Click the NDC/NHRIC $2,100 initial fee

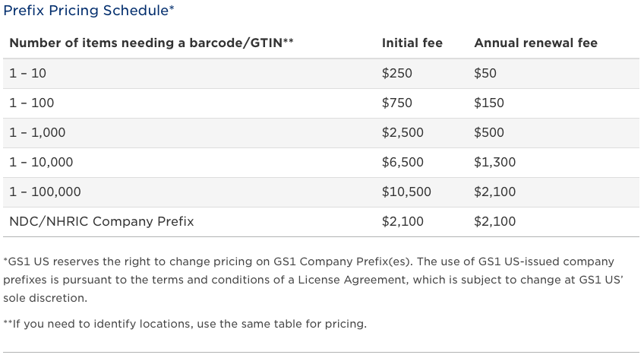(x=402, y=221)
